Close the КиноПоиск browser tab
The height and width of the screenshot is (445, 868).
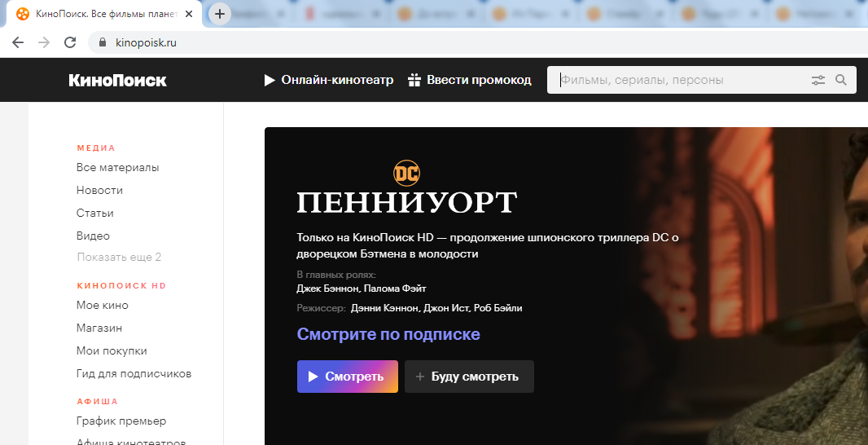(x=189, y=14)
